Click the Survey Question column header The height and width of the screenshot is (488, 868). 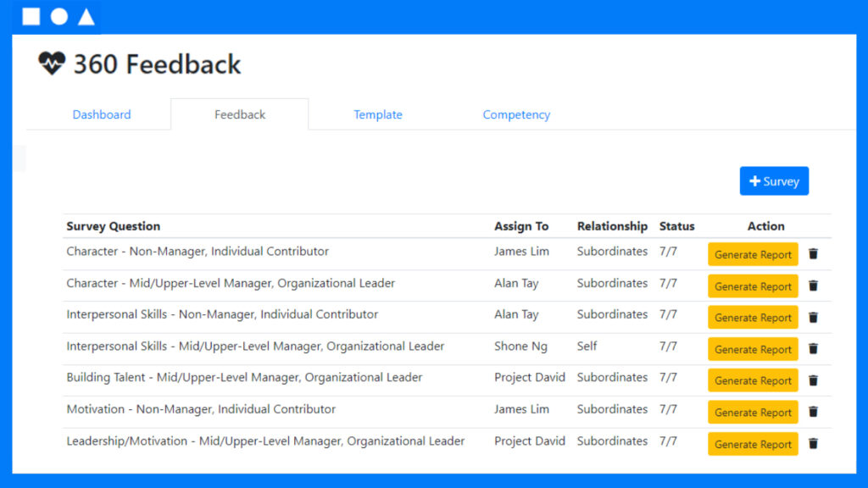tap(114, 226)
